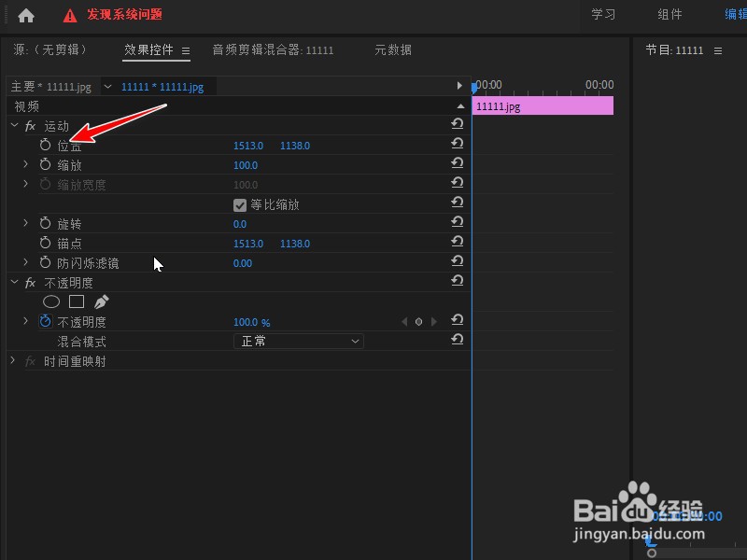Go to next opacity keyframe

click(x=433, y=322)
